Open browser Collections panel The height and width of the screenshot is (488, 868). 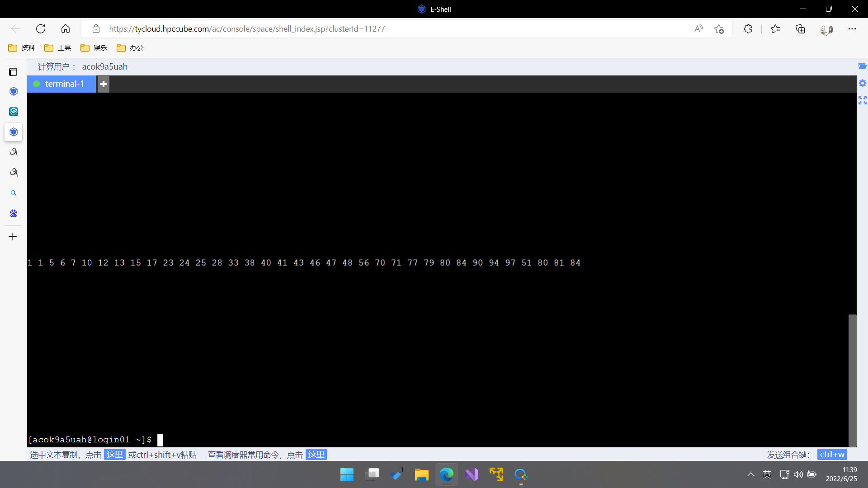click(800, 29)
